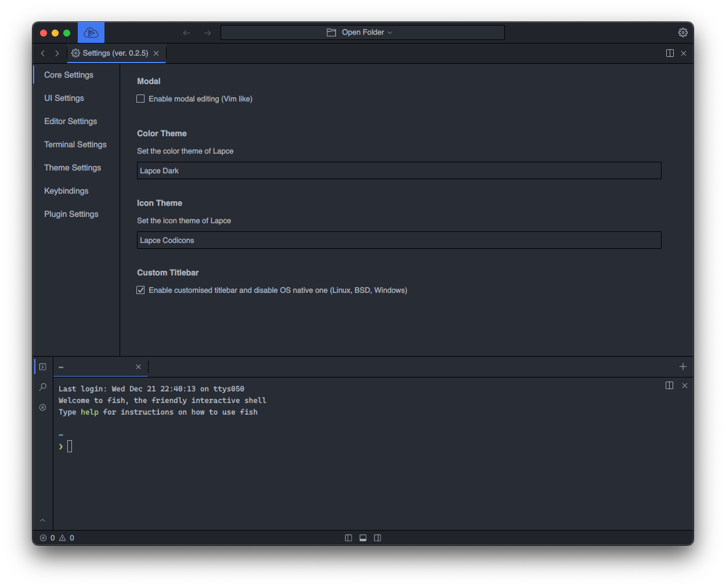Split the Settings editor pane
This screenshot has width=726, height=588.
tap(670, 53)
